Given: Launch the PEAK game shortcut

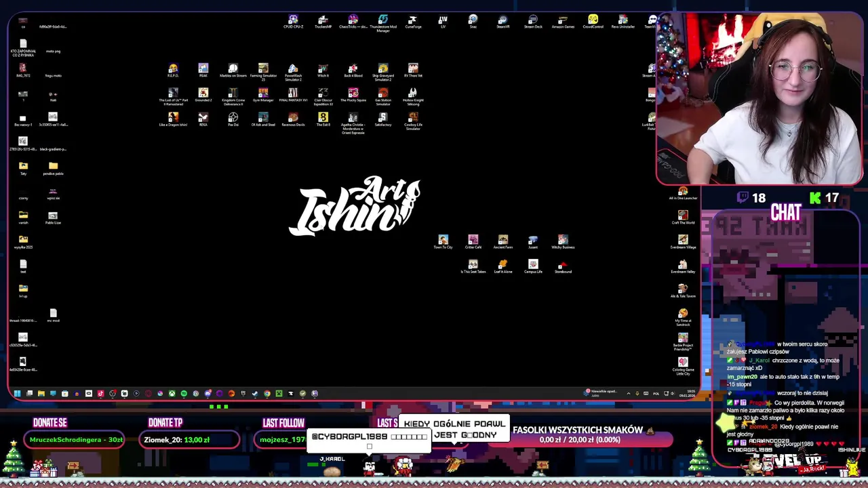Looking at the screenshot, I should coord(203,70).
